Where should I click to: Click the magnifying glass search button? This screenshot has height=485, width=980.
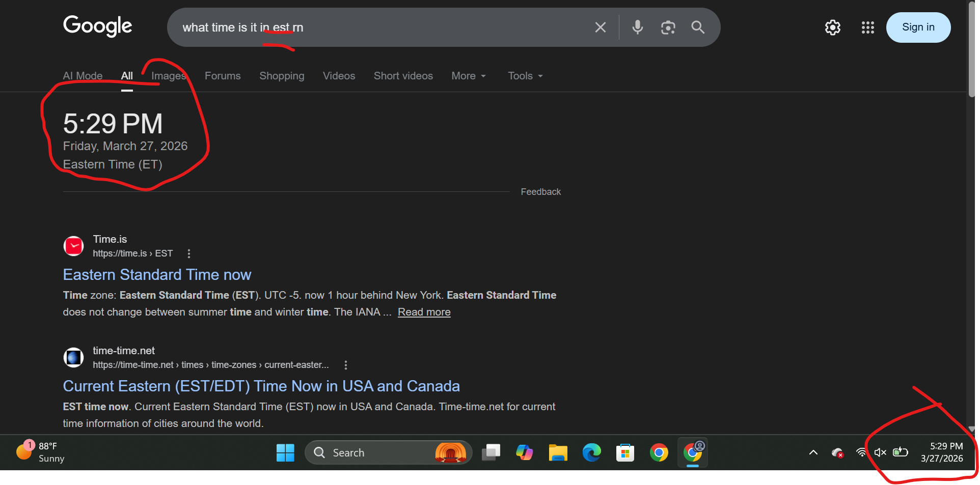pos(698,27)
